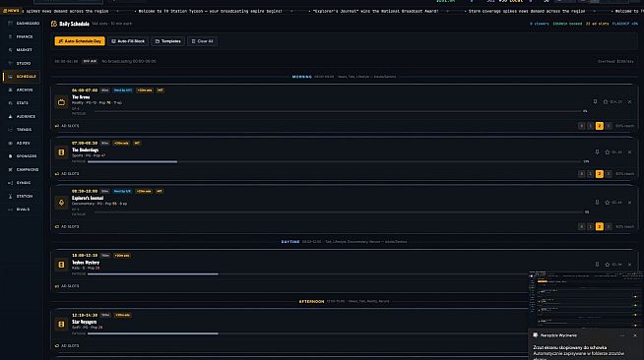Pin Toybox Mystery time slot
This screenshot has width=644, height=360.
tap(597, 265)
